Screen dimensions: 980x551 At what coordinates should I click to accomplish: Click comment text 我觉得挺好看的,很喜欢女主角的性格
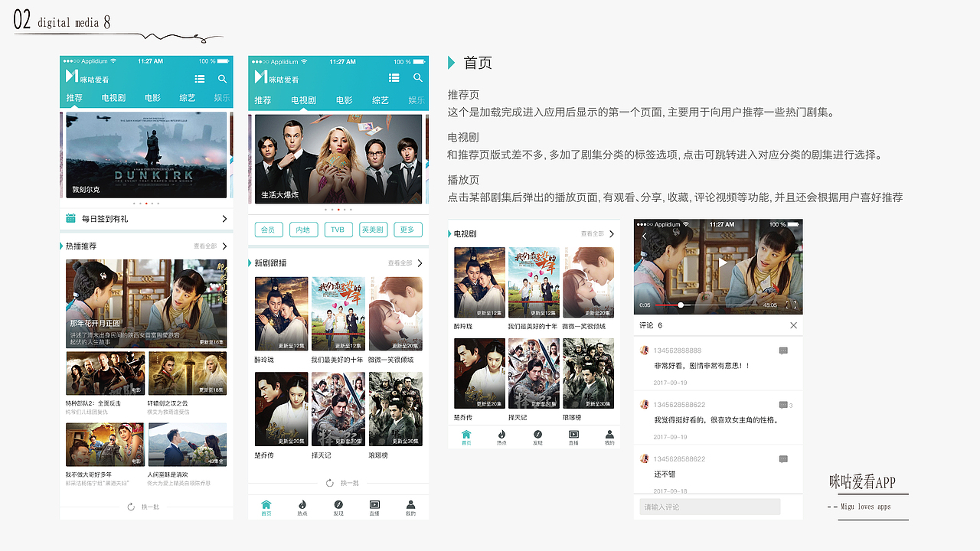coord(716,420)
